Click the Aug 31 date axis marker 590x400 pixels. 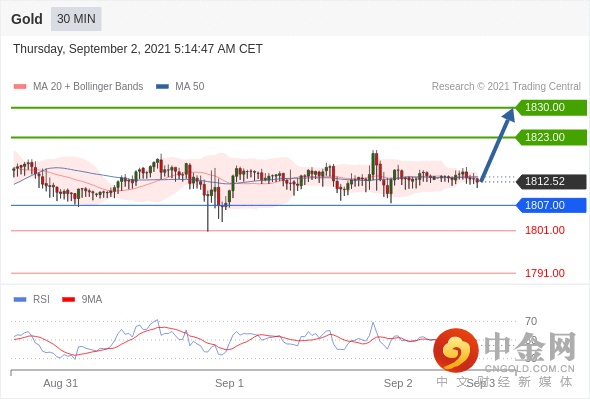point(61,383)
